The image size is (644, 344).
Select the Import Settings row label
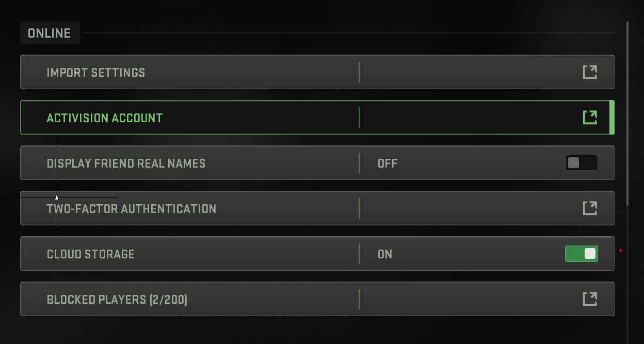click(x=96, y=73)
